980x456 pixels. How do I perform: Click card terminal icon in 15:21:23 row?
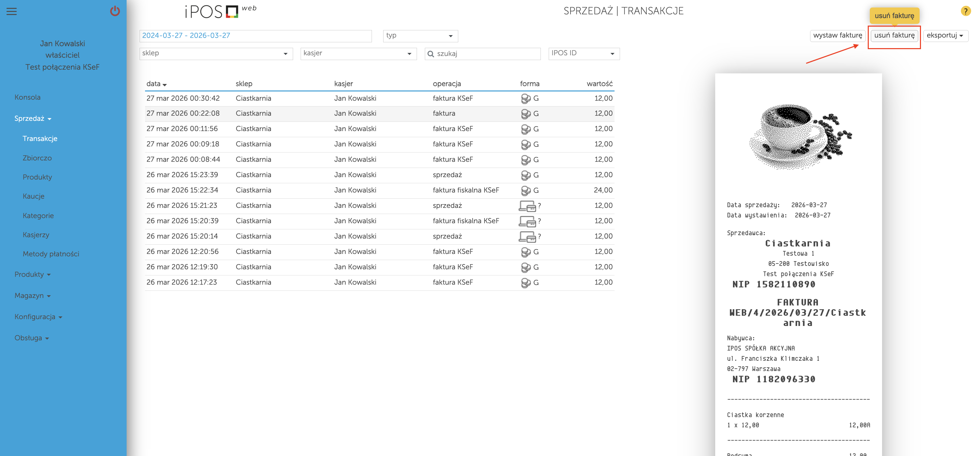click(x=527, y=206)
